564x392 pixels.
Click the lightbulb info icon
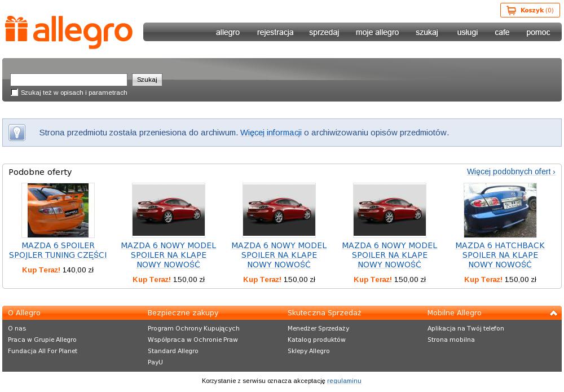point(16,133)
